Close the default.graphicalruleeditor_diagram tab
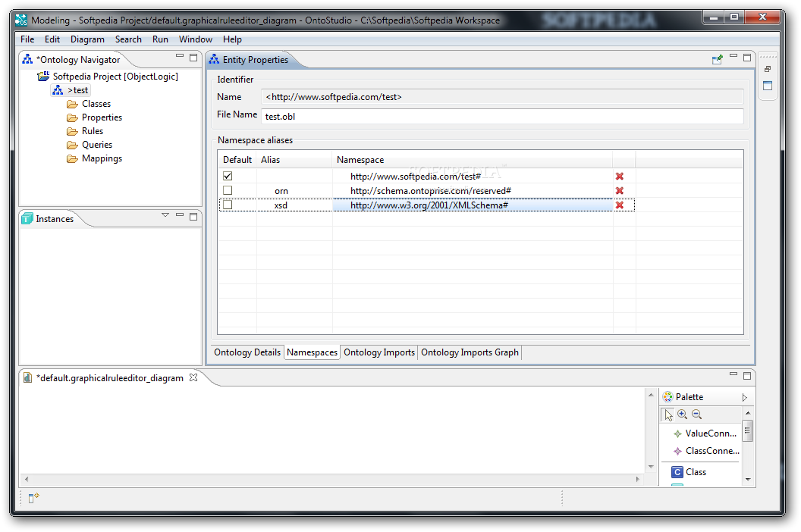 click(193, 377)
